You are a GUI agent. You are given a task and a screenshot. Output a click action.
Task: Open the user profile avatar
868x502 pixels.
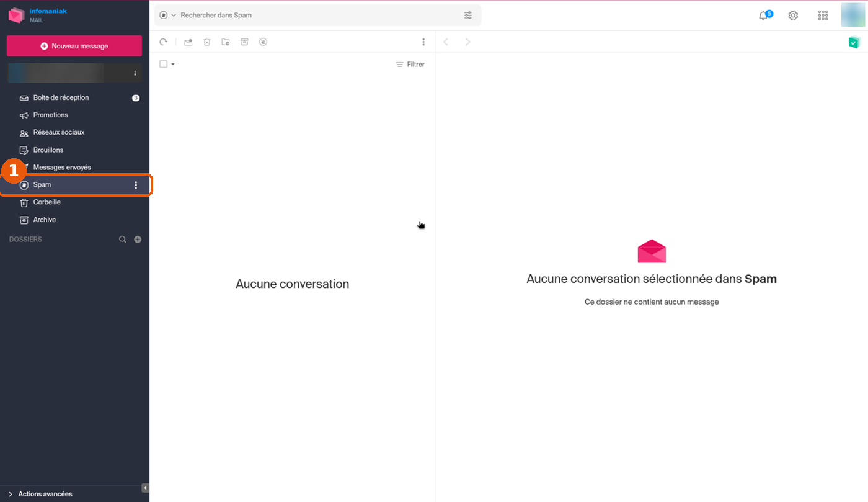pos(853,15)
